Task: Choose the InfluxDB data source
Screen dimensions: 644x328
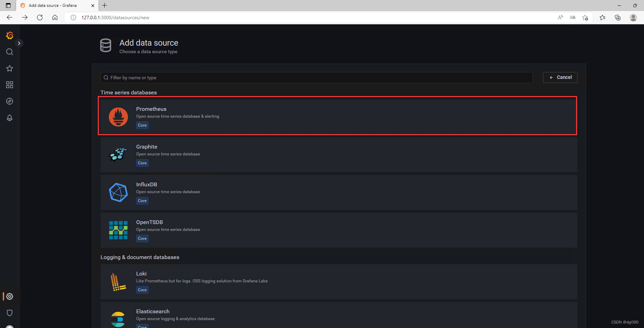Action: 339,192
